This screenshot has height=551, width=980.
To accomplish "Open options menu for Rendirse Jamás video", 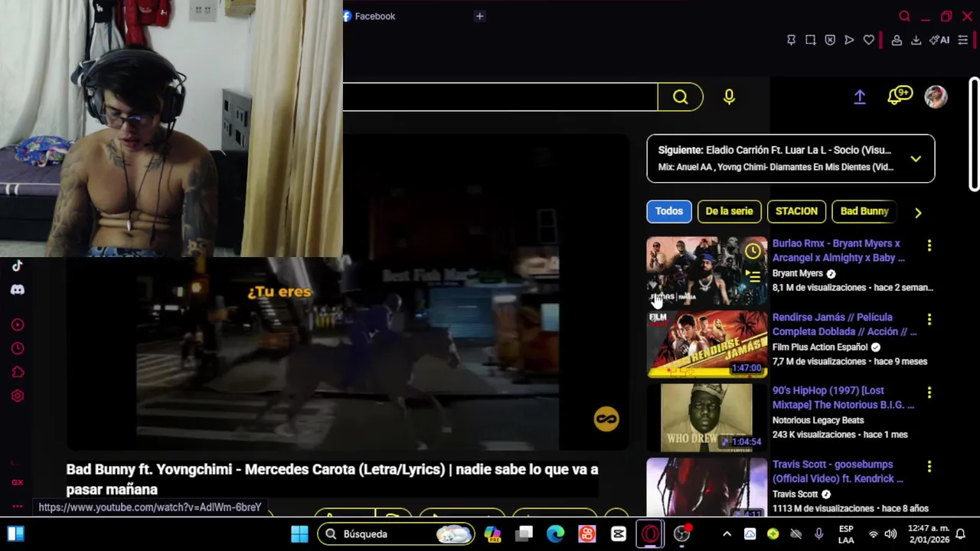I will 929,318.
